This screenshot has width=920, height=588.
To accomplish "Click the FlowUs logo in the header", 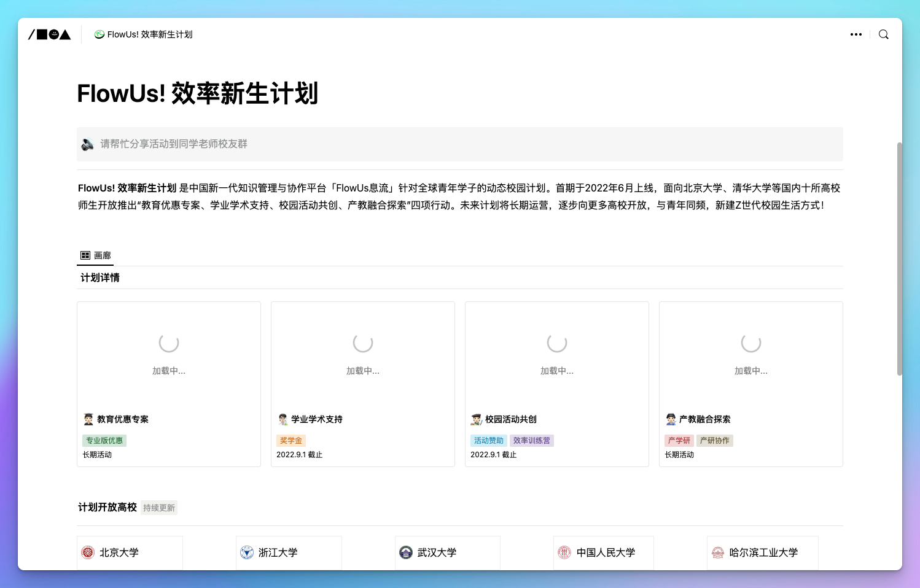I will [50, 34].
